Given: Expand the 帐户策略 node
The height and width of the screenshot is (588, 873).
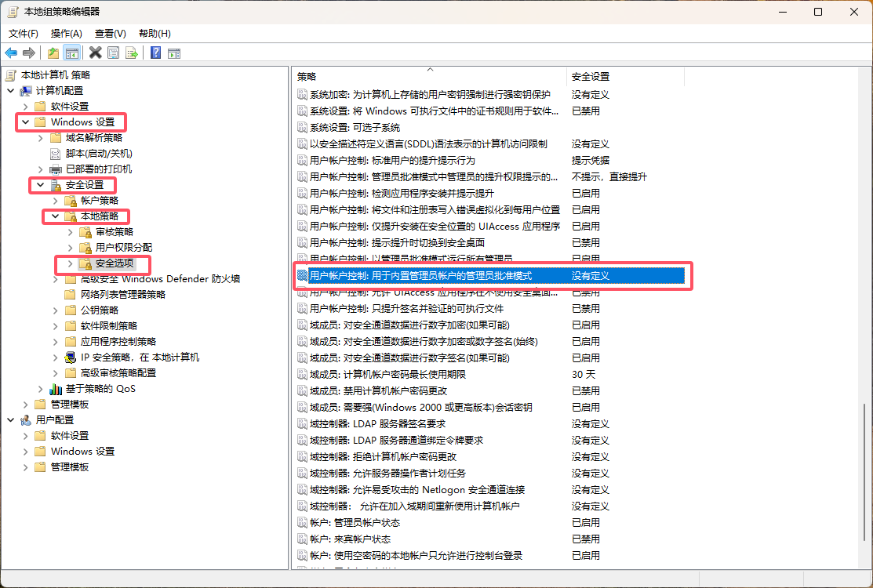Looking at the screenshot, I should tap(56, 200).
